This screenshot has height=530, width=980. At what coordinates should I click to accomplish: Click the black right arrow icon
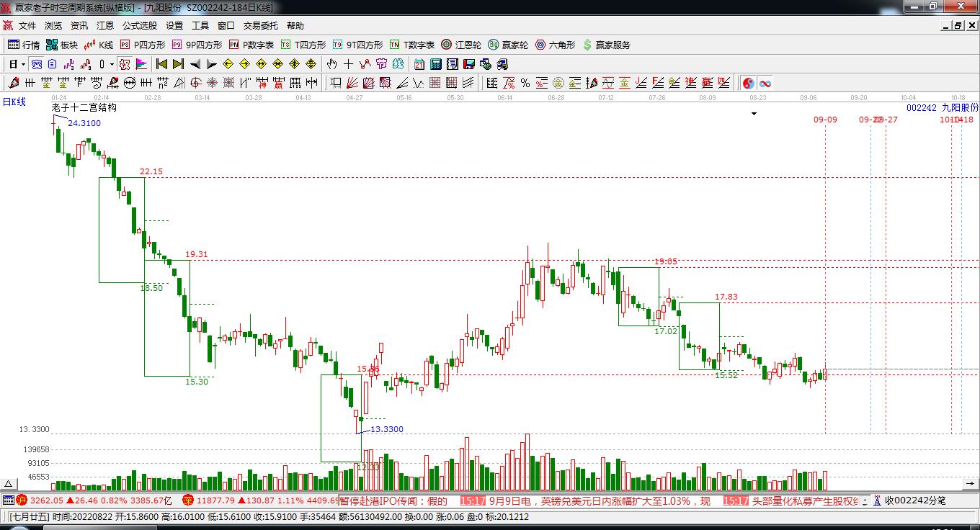click(211, 64)
